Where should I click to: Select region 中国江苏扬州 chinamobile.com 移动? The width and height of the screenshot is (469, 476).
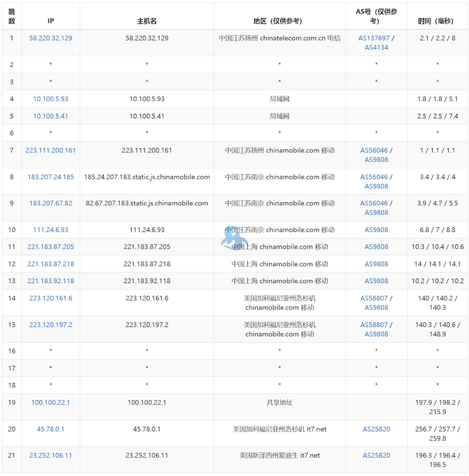280,150
